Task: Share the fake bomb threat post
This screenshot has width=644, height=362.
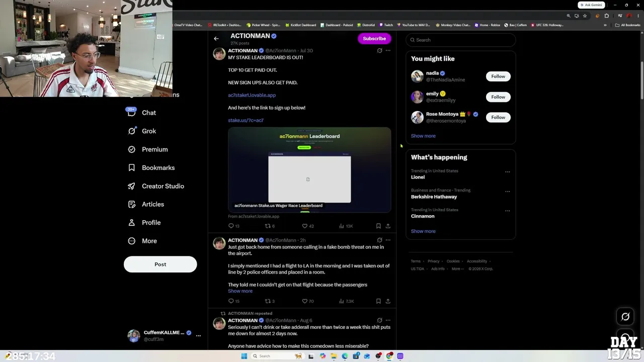Action: tap(388, 301)
